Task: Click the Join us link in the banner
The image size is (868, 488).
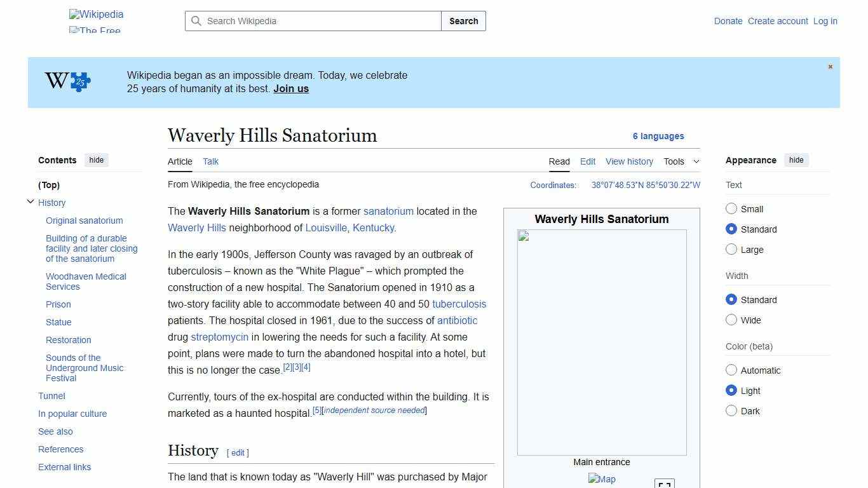Action: pyautogui.click(x=291, y=88)
